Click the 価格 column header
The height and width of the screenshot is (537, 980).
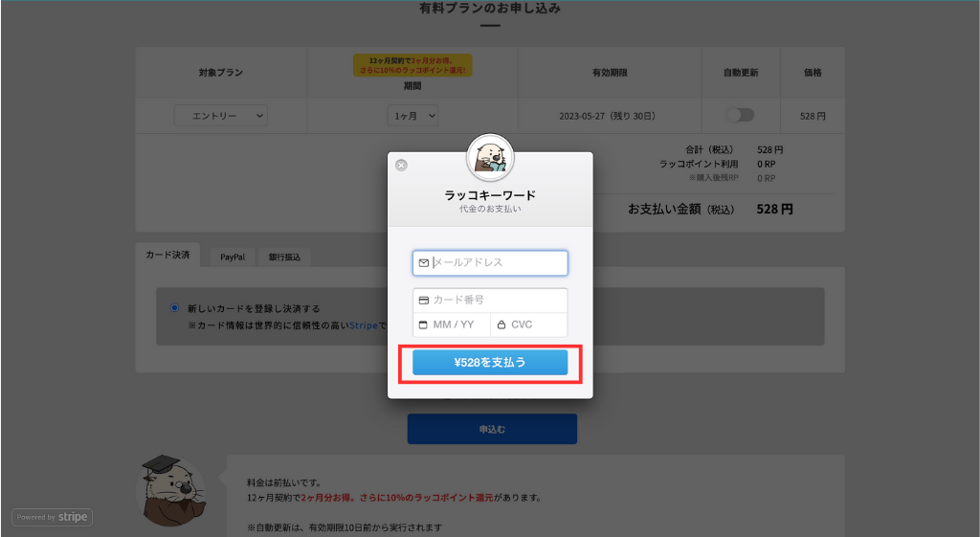point(813,73)
